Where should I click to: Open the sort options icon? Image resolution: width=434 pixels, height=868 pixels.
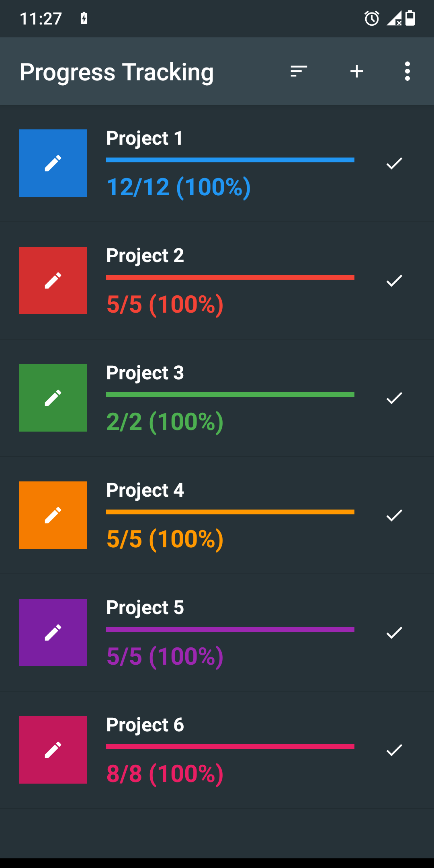[299, 72]
